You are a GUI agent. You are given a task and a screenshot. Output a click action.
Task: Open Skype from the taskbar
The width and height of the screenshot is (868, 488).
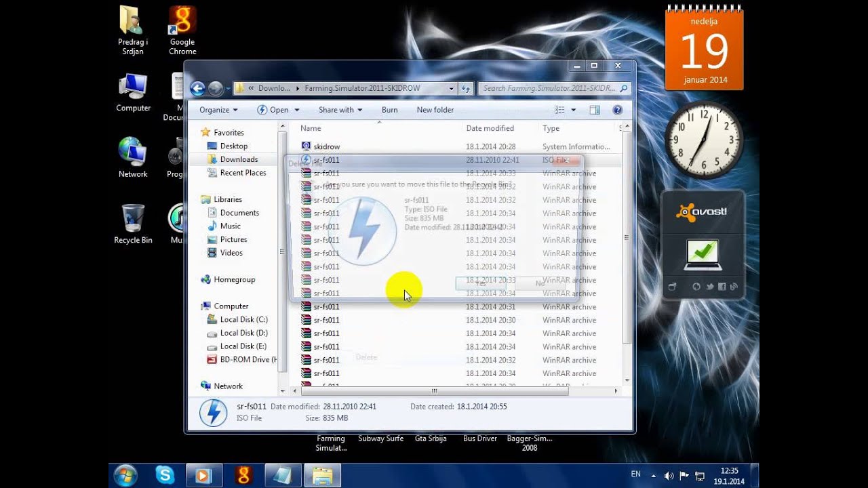tap(165, 475)
